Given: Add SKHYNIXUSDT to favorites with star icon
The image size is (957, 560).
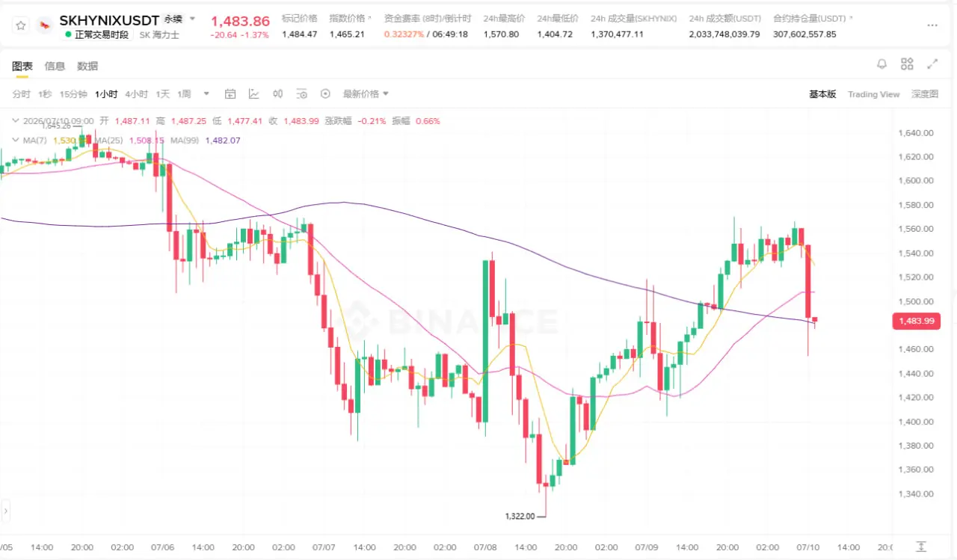Looking at the screenshot, I should pyautogui.click(x=21, y=25).
